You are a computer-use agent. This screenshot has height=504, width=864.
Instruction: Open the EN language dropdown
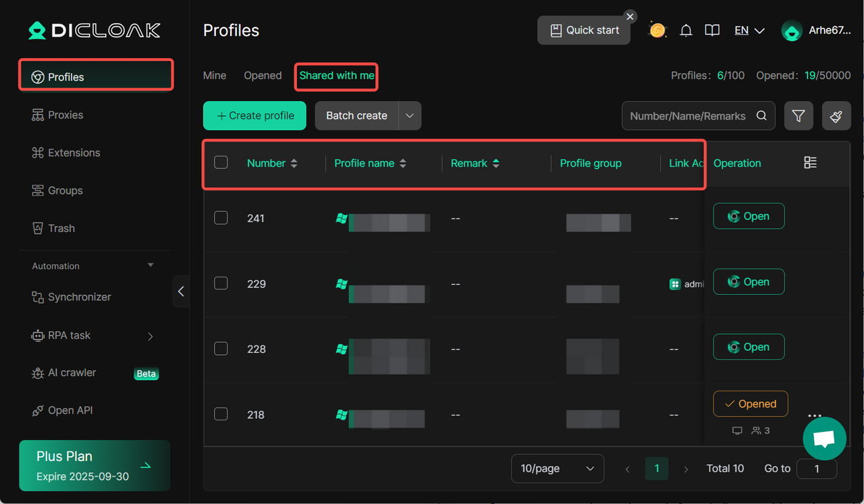tap(749, 30)
